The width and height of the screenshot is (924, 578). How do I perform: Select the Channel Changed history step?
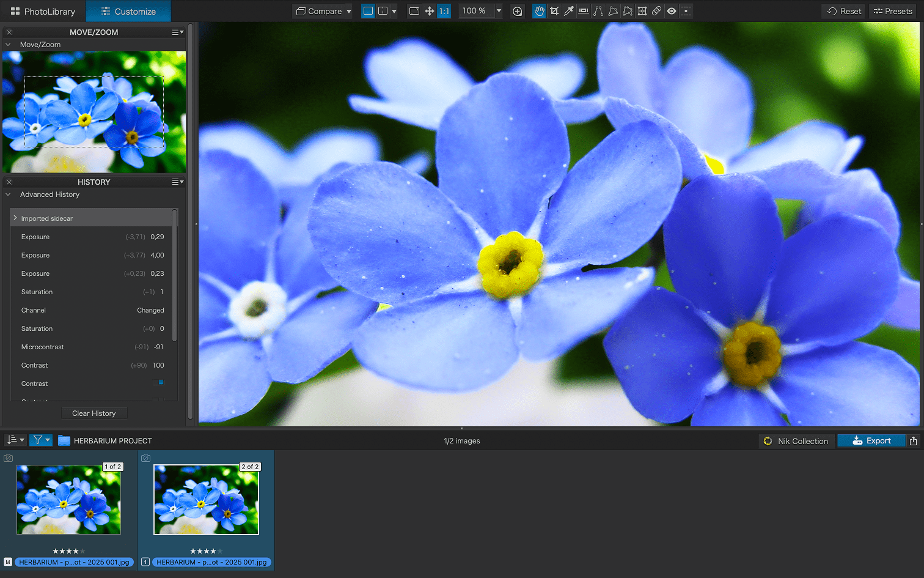(x=92, y=310)
